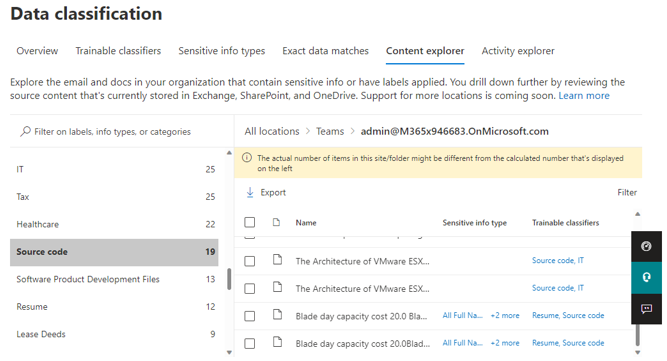667x361 pixels.
Task: Navigate to All locations breadcrumb
Action: 272,131
